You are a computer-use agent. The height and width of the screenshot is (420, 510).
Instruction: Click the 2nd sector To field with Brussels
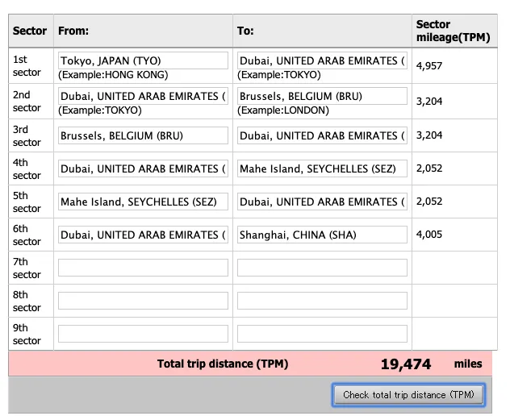tap(322, 97)
